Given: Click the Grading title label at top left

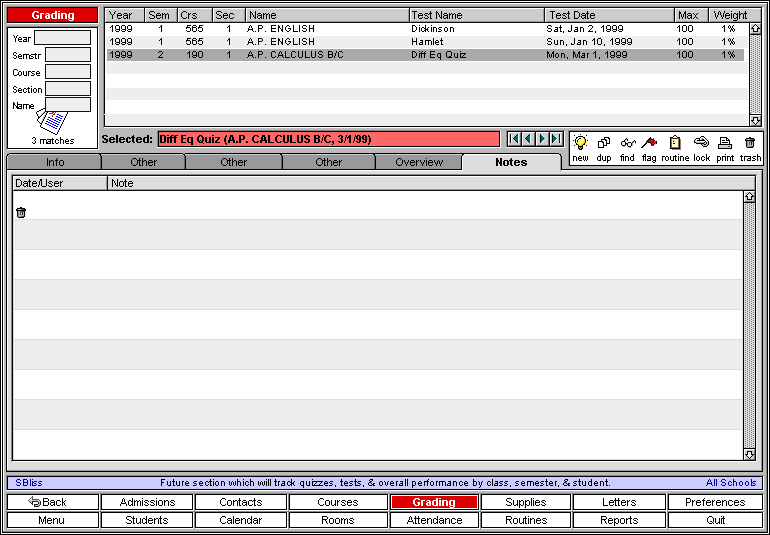Looking at the screenshot, I should [53, 15].
